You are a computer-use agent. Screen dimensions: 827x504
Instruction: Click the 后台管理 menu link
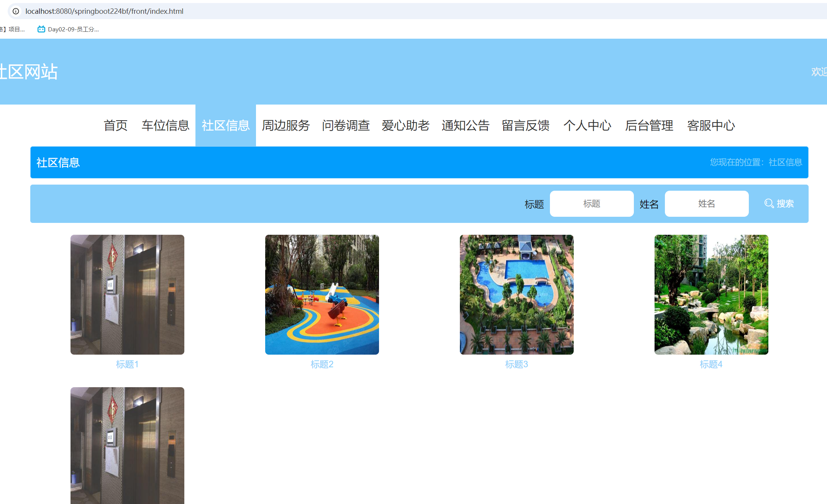pyautogui.click(x=649, y=125)
